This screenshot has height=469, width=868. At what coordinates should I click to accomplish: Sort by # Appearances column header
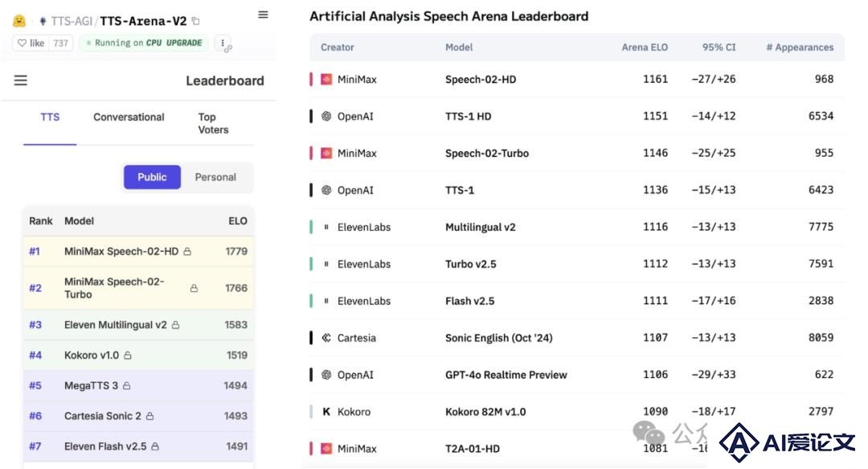[x=800, y=47]
